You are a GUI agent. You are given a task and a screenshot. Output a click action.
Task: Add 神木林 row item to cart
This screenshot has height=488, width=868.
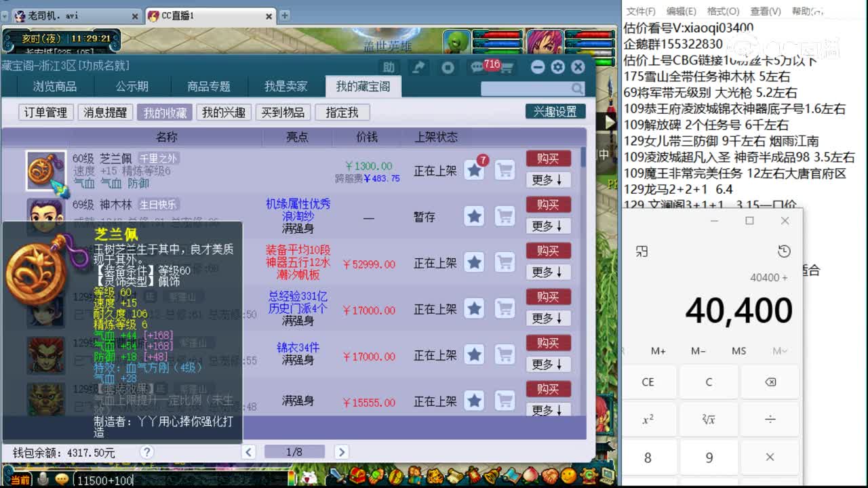(x=505, y=216)
